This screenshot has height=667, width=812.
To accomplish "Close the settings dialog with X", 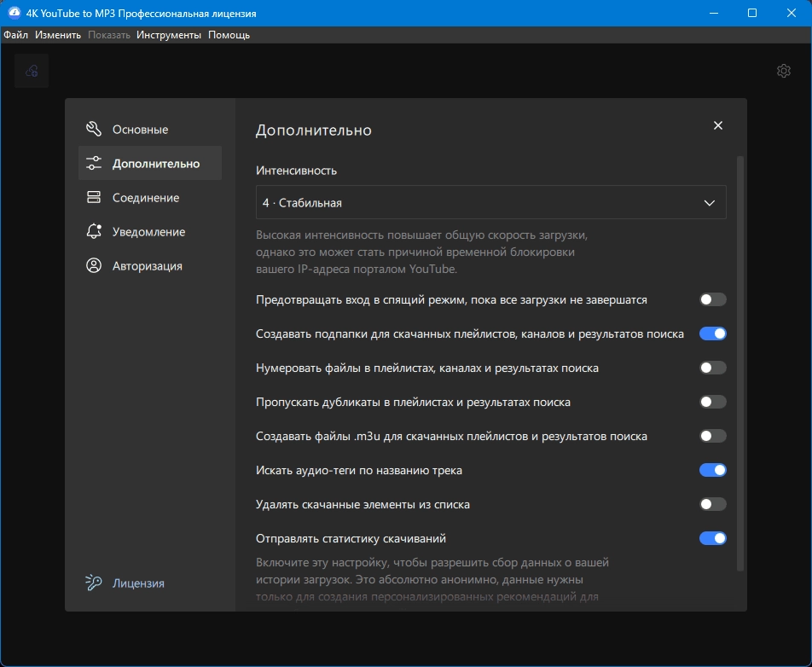I will (x=718, y=125).
